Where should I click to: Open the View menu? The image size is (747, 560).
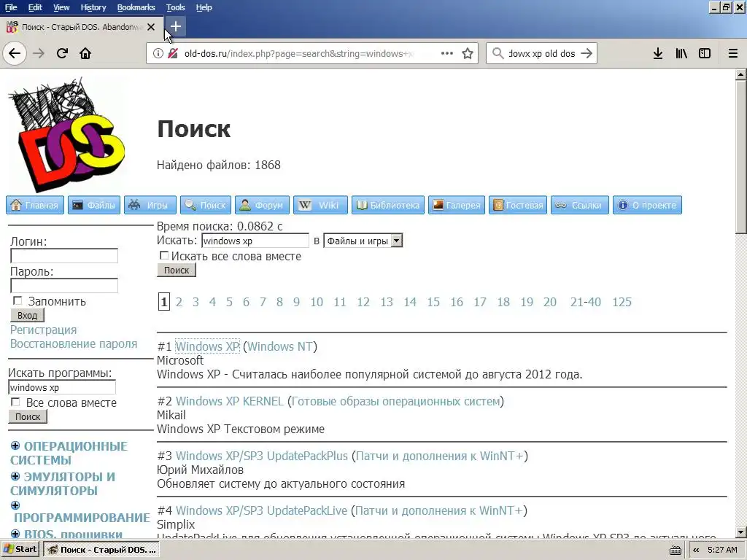coord(61,7)
